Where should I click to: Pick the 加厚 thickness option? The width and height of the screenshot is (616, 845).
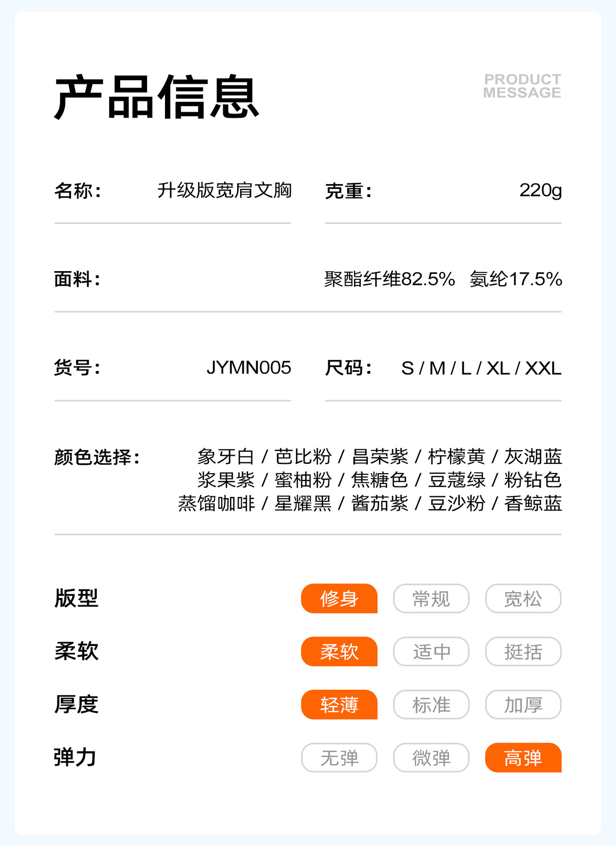523,705
